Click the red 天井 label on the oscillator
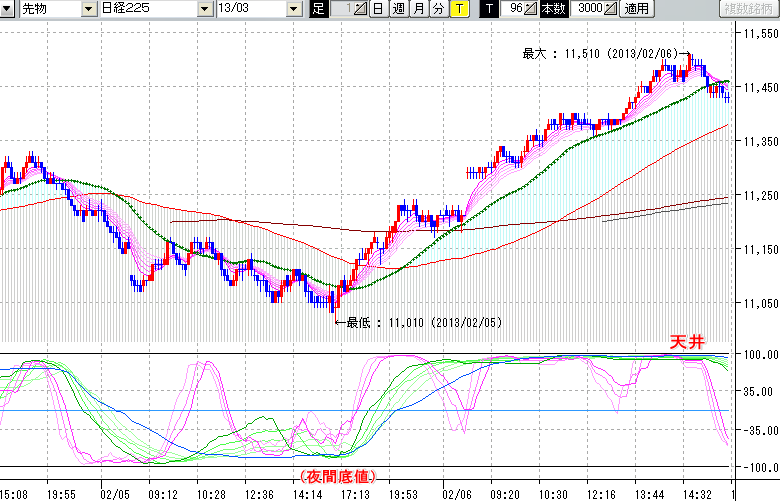Image resolution: width=780 pixels, height=501 pixels. point(687,343)
